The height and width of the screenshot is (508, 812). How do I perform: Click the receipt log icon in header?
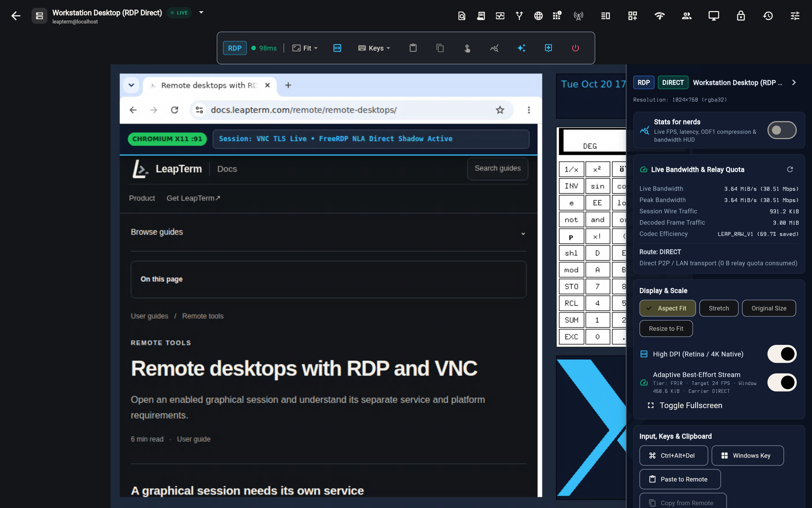[x=481, y=16]
